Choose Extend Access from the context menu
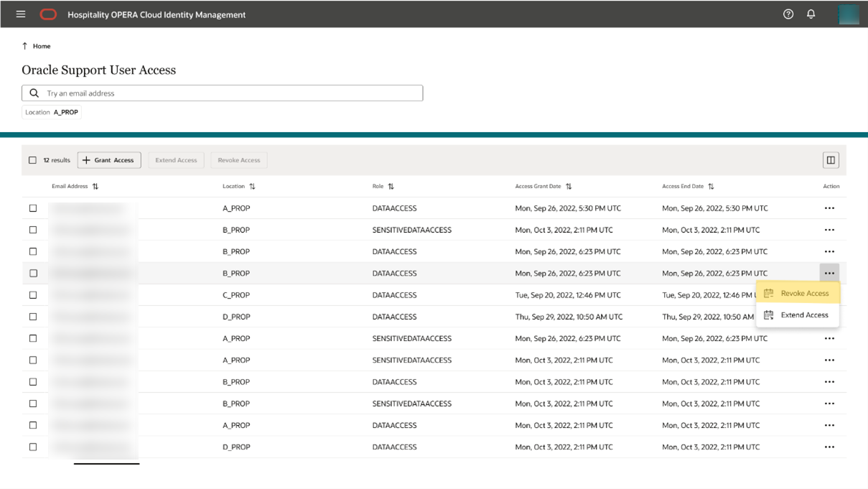Image resolution: width=868 pixels, height=489 pixels. point(806,315)
